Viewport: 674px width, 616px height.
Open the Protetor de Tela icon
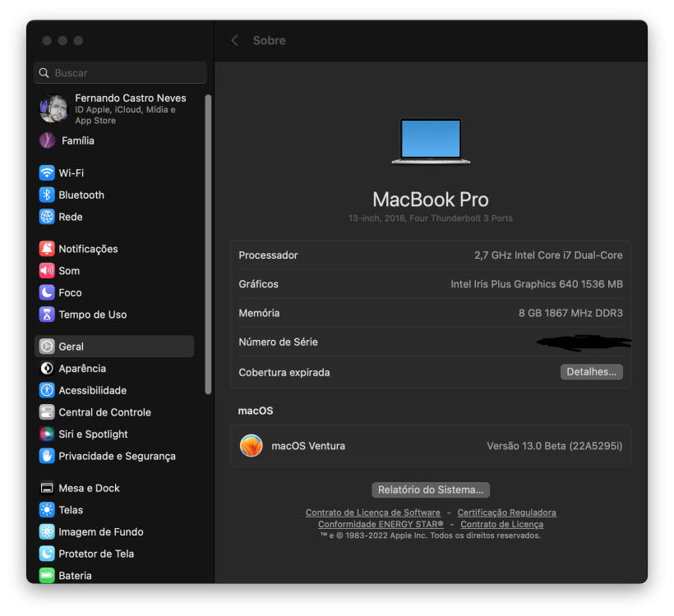[47, 554]
